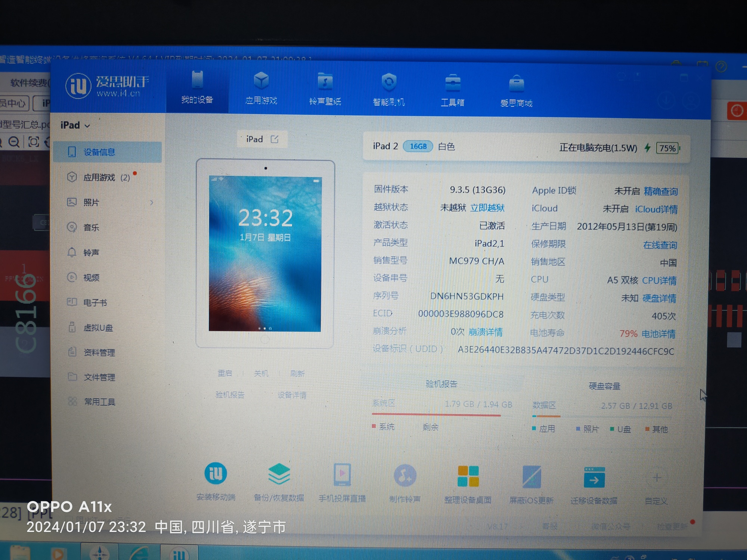Open 迁移设备数据 tool icon

[x=594, y=477]
